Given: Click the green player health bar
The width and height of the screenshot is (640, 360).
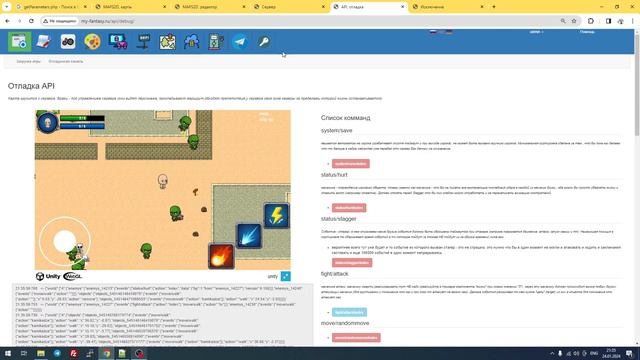Looking at the screenshot, I should pyautogui.click(x=82, y=118).
